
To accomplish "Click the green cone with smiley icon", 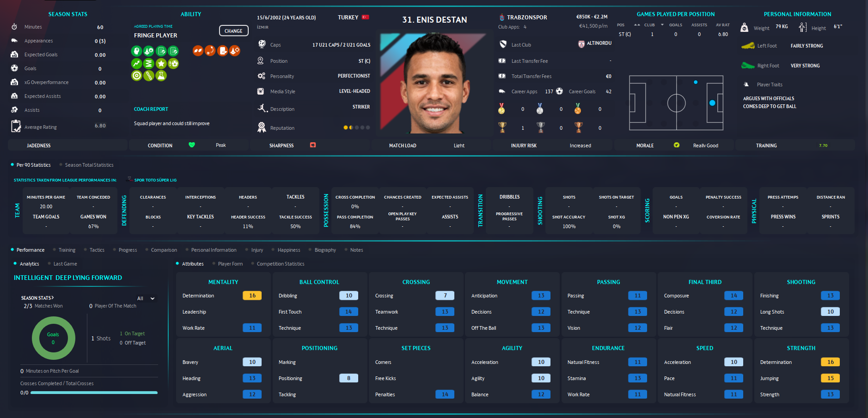I will pyautogui.click(x=149, y=51).
